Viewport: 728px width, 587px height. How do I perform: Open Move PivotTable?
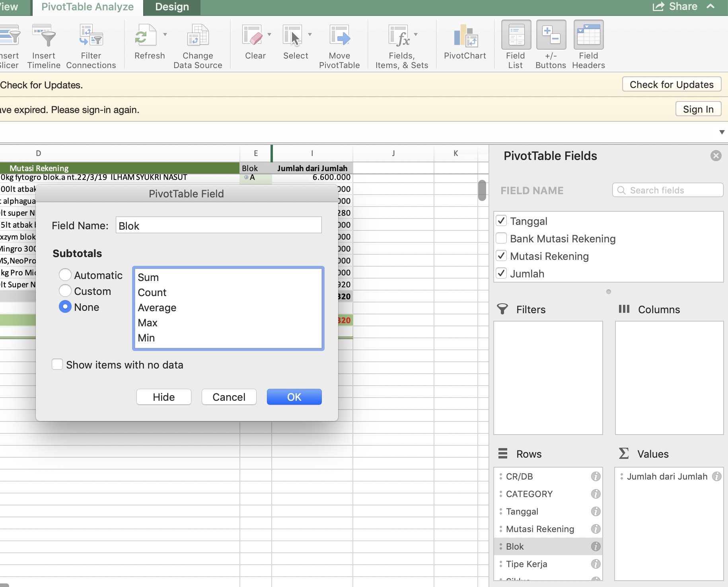tap(340, 44)
